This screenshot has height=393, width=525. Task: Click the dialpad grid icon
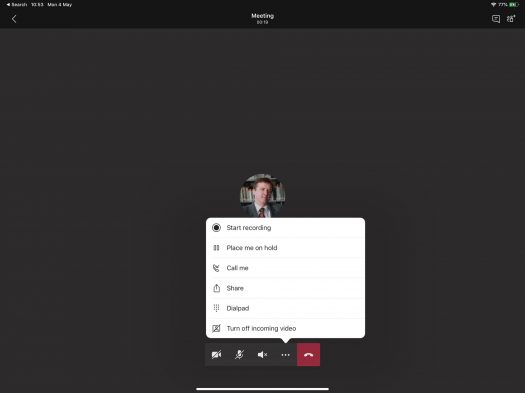(216, 308)
